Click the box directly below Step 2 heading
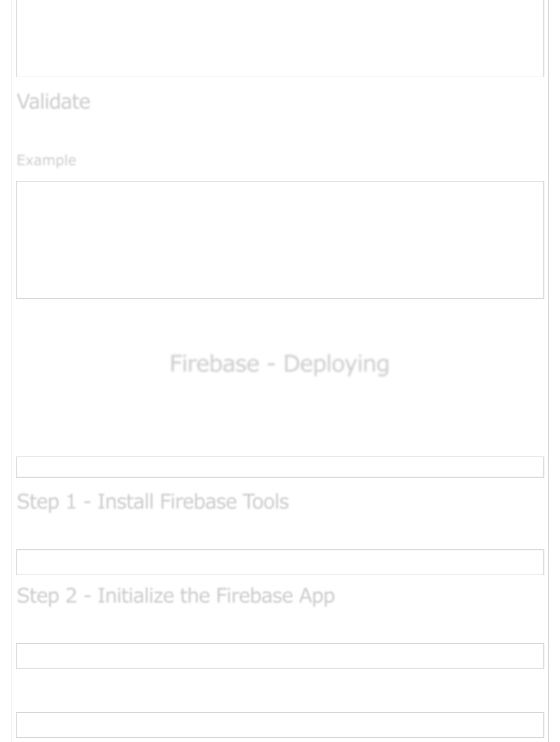 click(280, 656)
